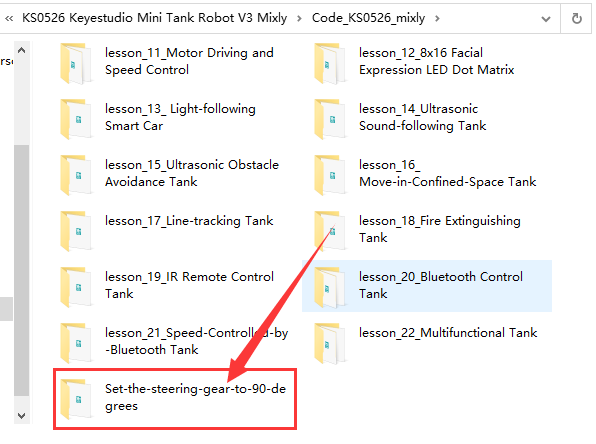Select the lesson_12 8x16 Facial Expression folder icon

pyautogui.click(x=330, y=63)
